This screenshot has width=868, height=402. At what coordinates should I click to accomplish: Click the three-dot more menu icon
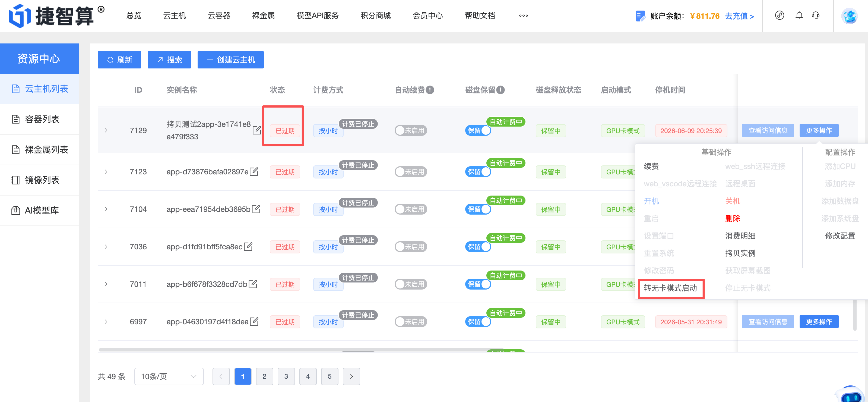(x=523, y=15)
